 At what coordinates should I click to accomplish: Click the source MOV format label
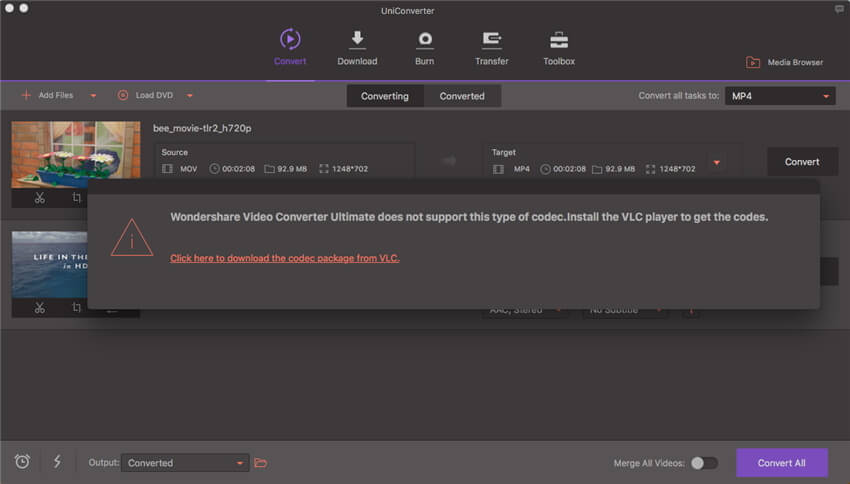pos(189,169)
